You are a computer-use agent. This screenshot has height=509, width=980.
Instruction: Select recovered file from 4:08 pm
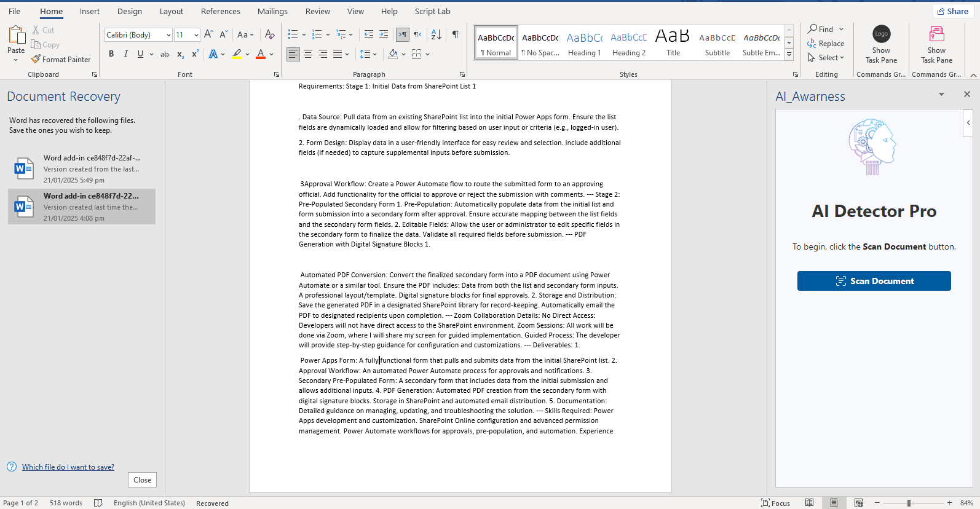[82, 207]
